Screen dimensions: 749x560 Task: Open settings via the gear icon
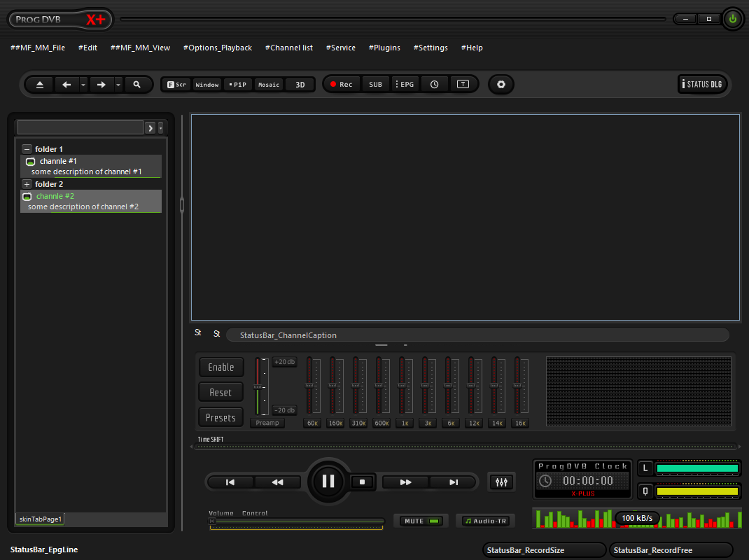pyautogui.click(x=501, y=85)
